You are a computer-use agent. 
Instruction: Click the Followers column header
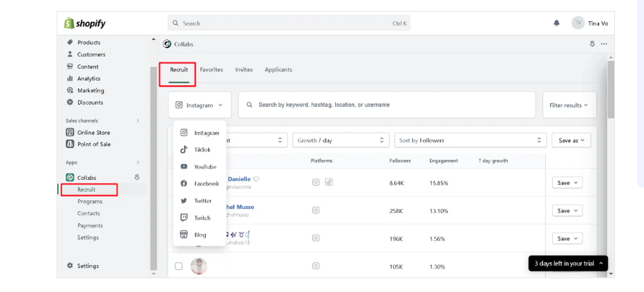coord(399,161)
